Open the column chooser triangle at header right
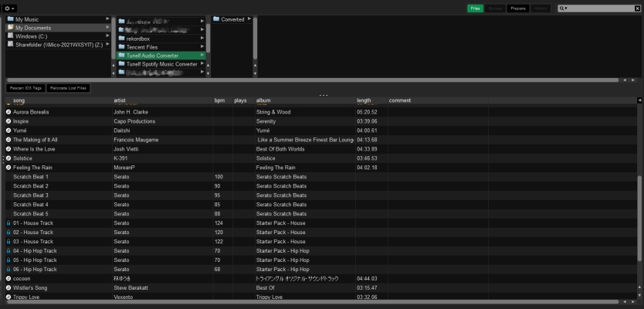Screen dimensions: 644x309 [x=639, y=100]
